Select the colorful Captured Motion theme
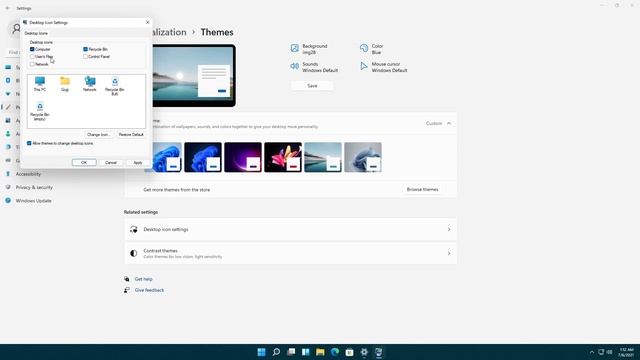The width and height of the screenshot is (640, 360). pos(283,157)
